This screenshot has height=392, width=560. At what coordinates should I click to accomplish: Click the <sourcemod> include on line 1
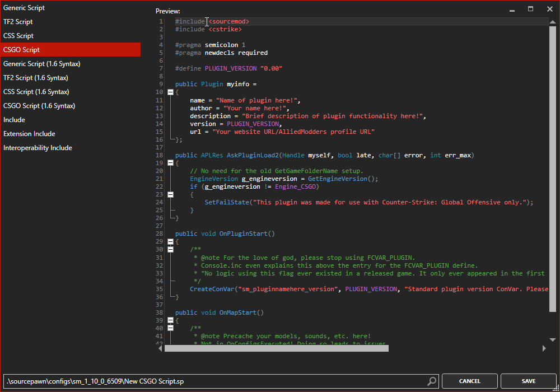coord(229,21)
